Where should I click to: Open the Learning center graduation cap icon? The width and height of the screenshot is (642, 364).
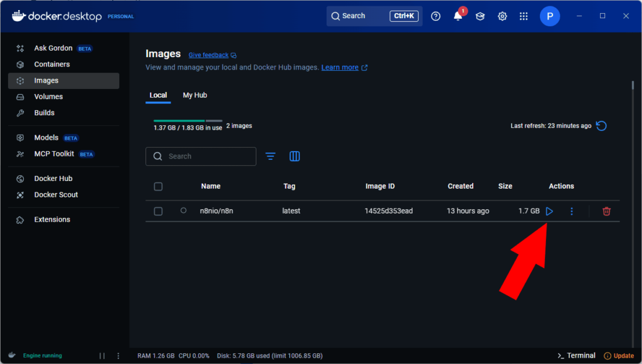(480, 16)
